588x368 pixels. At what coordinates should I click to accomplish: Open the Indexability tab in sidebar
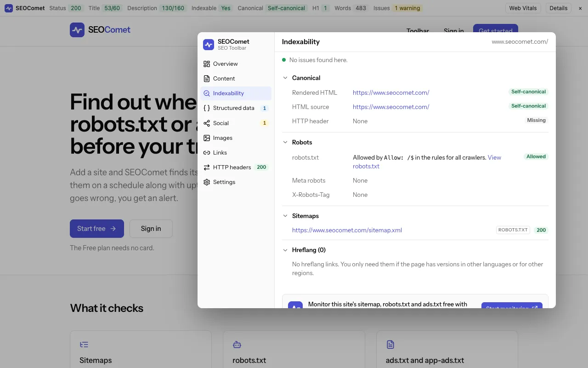236,93
